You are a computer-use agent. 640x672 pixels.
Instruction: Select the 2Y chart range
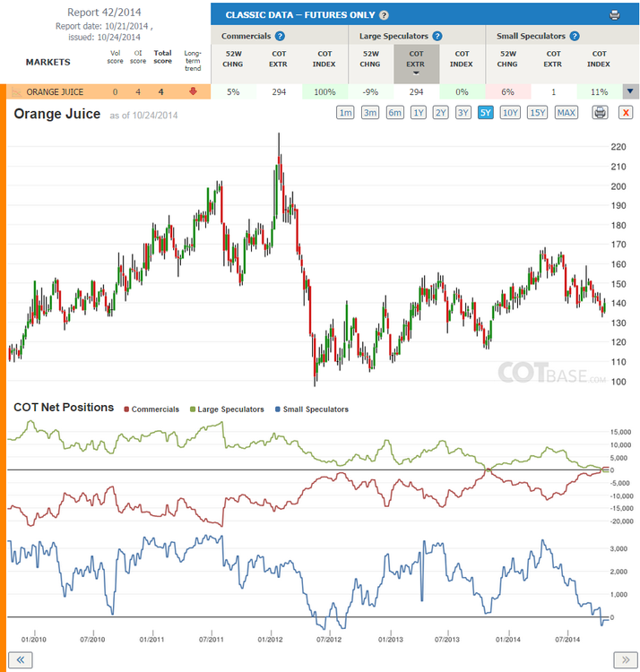pos(441,113)
